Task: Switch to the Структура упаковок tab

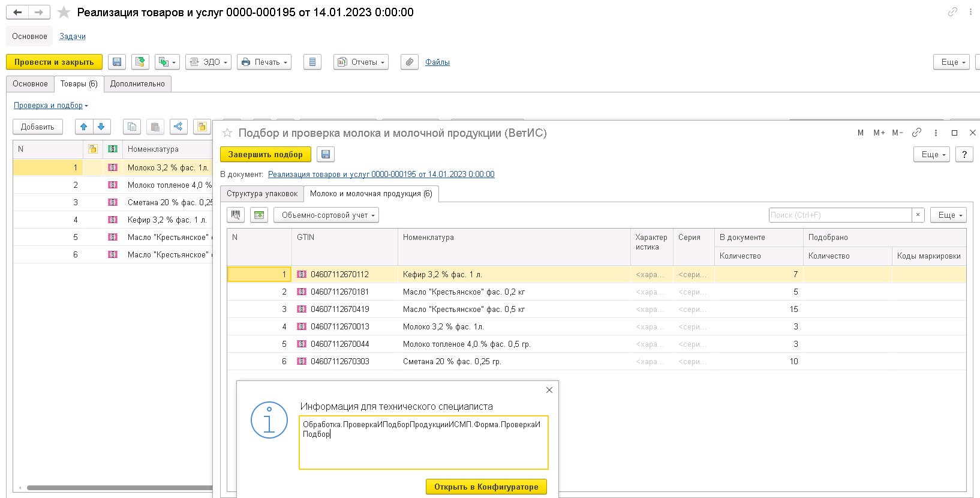Action: (262, 194)
